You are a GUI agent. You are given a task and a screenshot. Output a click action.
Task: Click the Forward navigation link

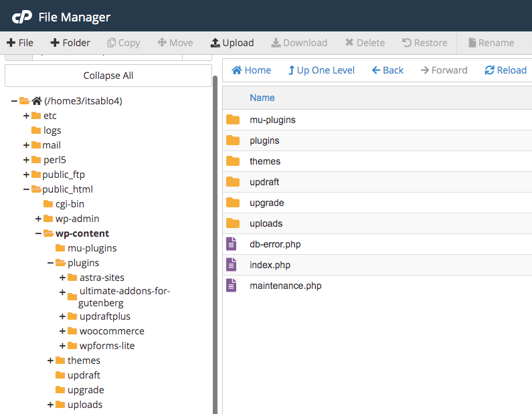click(x=444, y=70)
